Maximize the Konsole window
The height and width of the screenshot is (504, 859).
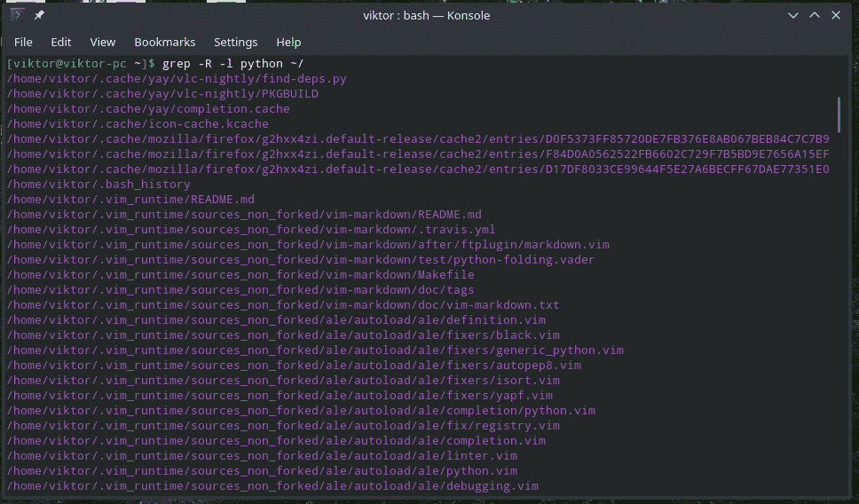click(815, 15)
